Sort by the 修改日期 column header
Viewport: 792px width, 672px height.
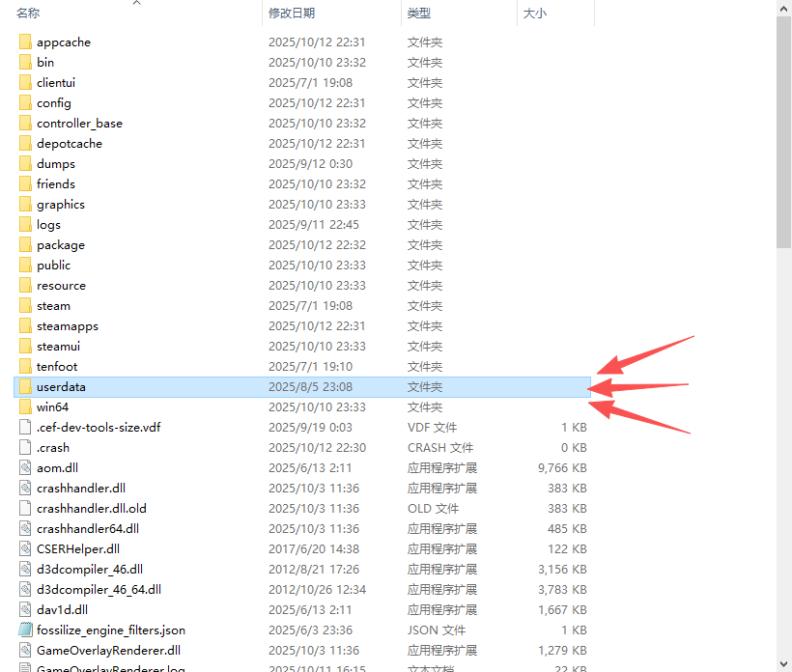(x=292, y=14)
